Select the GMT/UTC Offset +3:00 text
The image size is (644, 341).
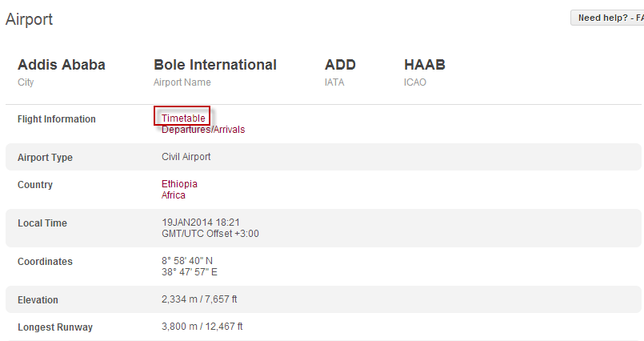(x=210, y=234)
